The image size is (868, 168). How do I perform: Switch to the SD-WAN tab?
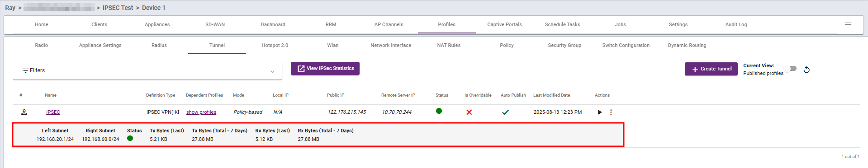[215, 24]
